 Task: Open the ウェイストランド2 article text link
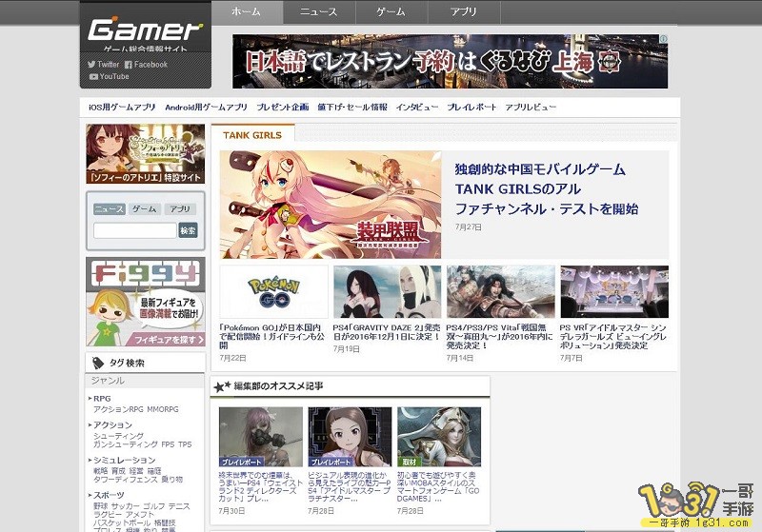260,487
